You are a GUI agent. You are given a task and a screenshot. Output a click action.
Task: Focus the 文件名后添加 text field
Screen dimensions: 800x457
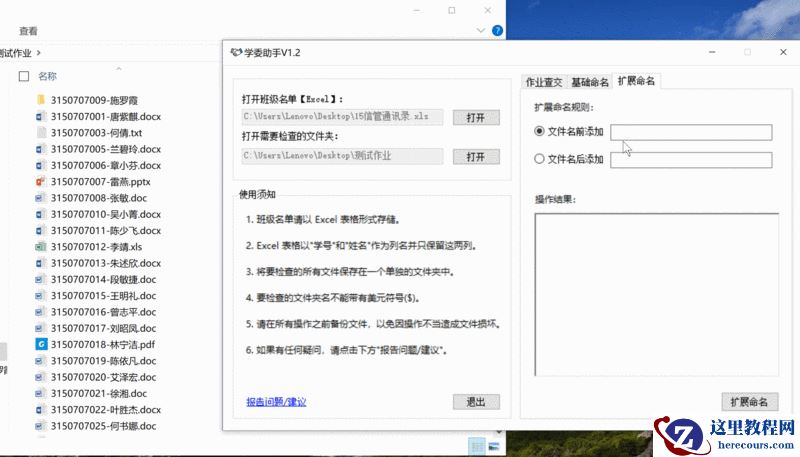pos(691,160)
